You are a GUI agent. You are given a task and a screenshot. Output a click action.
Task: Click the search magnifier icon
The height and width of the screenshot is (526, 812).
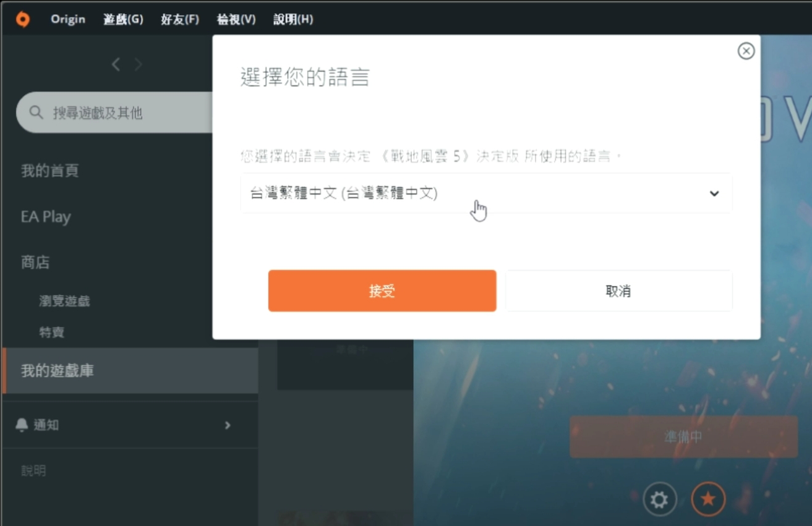(x=36, y=112)
